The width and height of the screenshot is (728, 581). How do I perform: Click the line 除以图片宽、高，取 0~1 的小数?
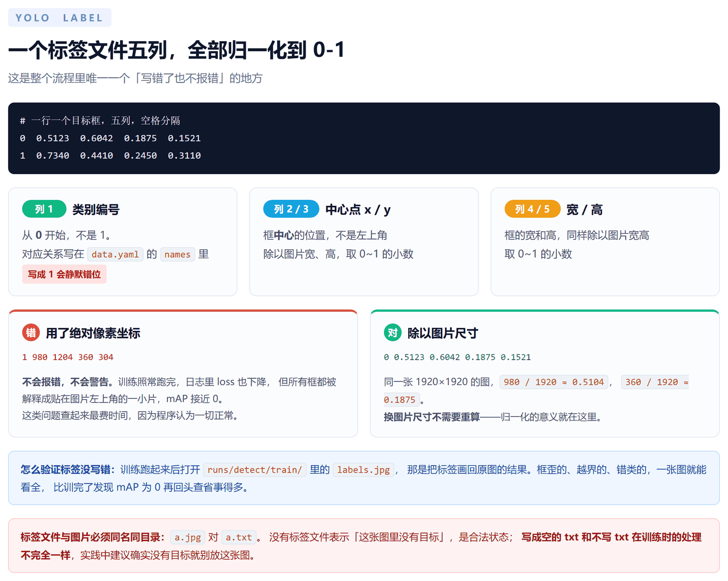338,254
